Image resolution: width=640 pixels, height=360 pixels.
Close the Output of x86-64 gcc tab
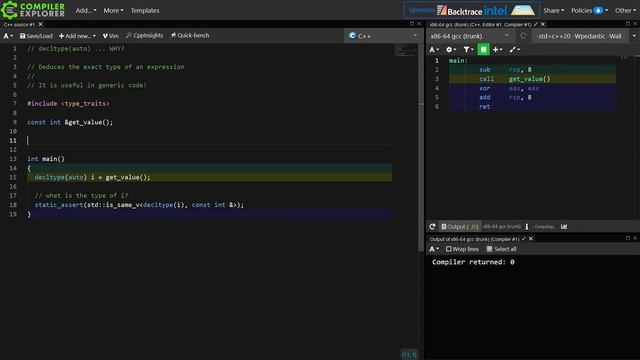click(531, 239)
